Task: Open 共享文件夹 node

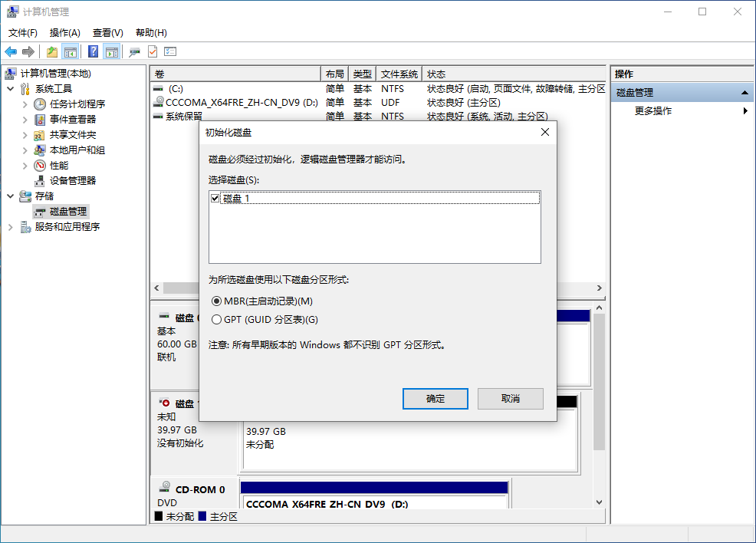Action: point(72,135)
